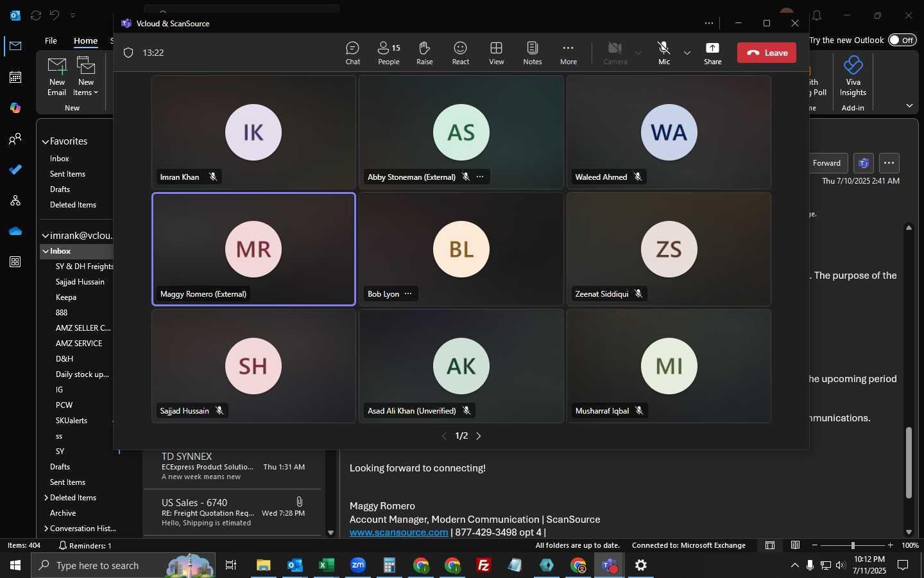The height and width of the screenshot is (578, 924).
Task: Expand the Conversation History folder
Action: [46, 529]
